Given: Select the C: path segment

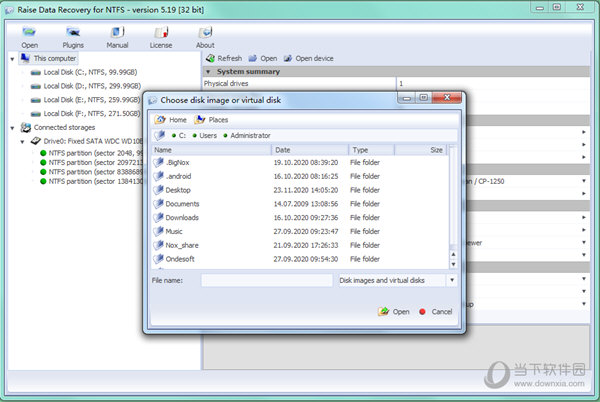Looking at the screenshot, I should pyautogui.click(x=179, y=135).
